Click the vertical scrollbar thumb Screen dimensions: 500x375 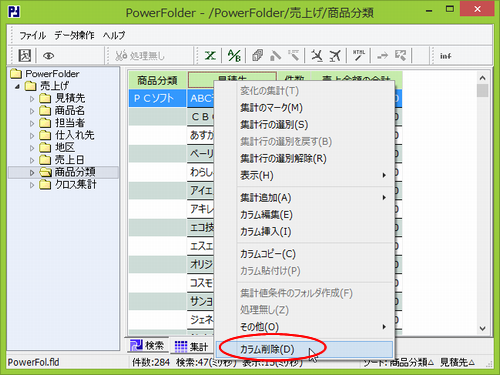pyautogui.click(x=482, y=90)
